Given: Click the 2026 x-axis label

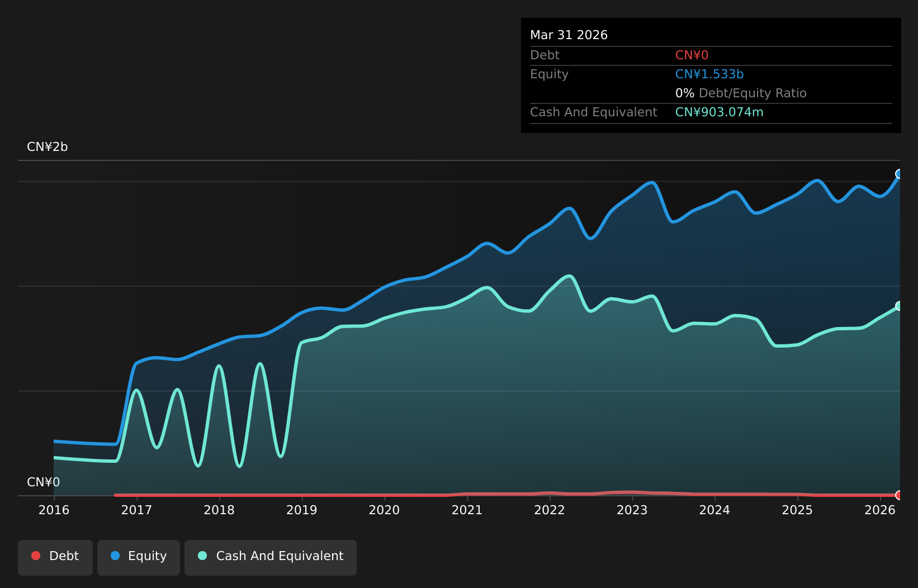Looking at the screenshot, I should tap(880, 510).
